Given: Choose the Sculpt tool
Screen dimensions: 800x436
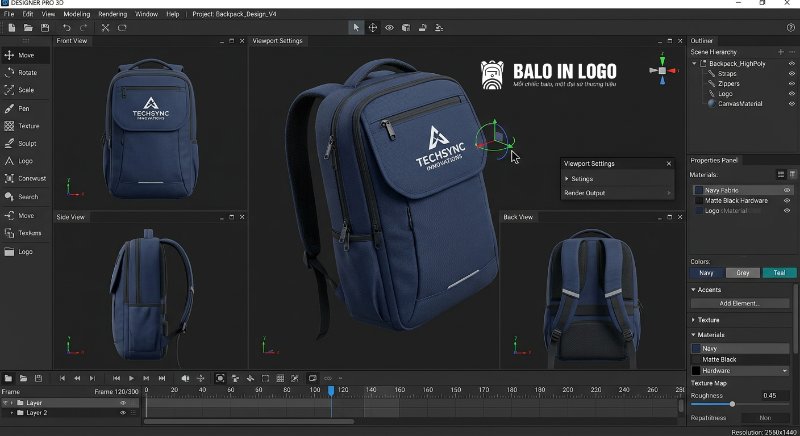Looking at the screenshot, I should [x=26, y=143].
